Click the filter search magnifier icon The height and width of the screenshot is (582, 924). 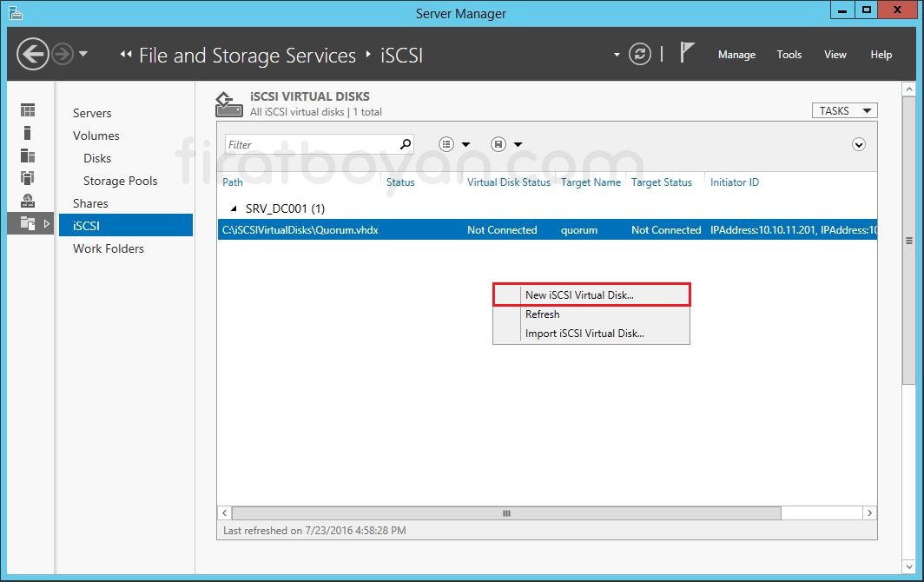click(x=406, y=144)
